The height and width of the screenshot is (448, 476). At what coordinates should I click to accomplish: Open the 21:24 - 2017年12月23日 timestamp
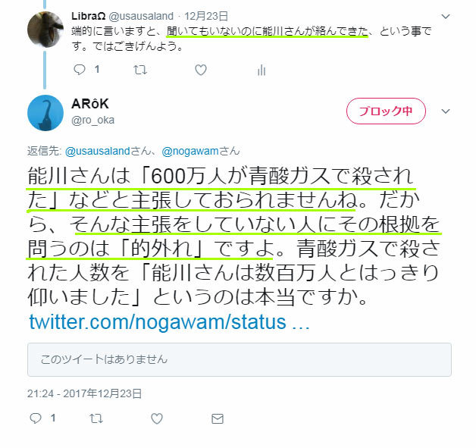(84, 393)
